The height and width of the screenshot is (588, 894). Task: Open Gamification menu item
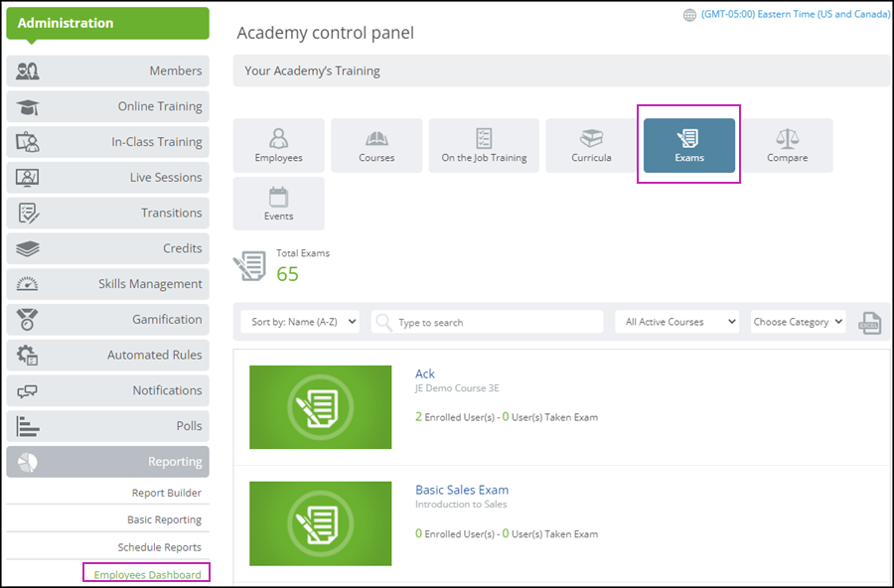(107, 320)
